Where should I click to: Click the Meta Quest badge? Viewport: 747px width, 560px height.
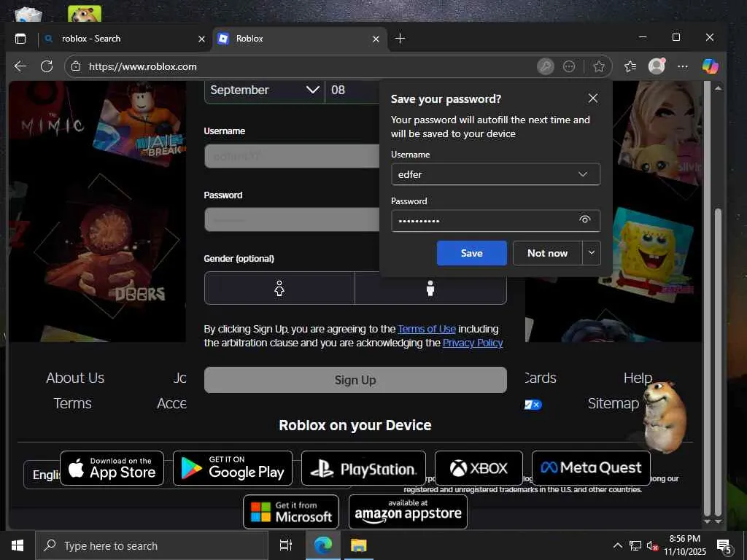pos(591,468)
